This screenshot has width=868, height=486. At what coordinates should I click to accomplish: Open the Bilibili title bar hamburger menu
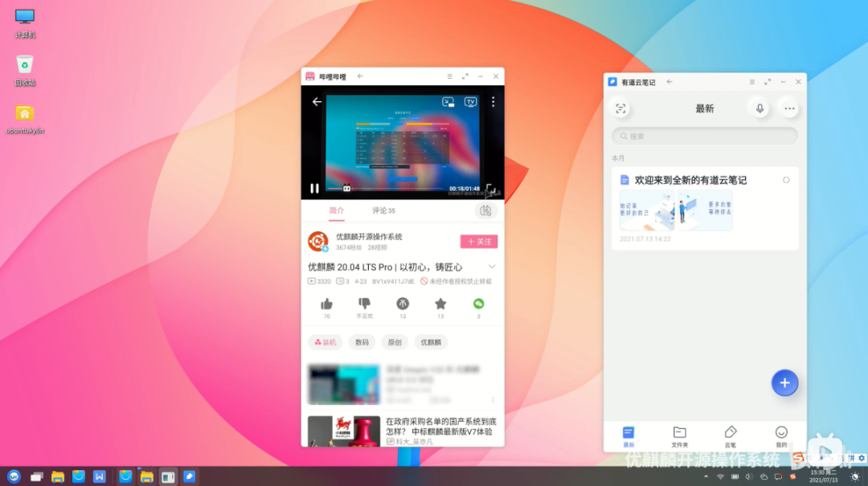tap(449, 76)
